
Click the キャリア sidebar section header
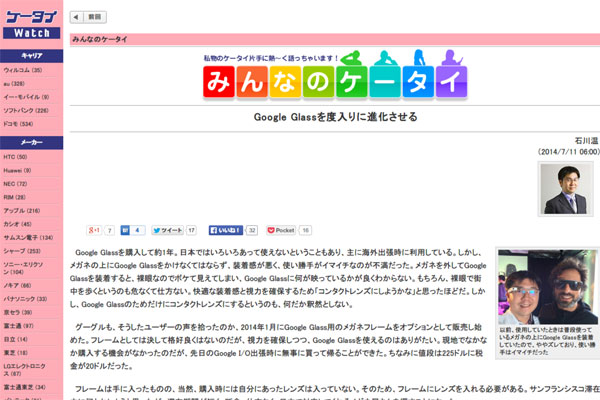pyautogui.click(x=31, y=56)
